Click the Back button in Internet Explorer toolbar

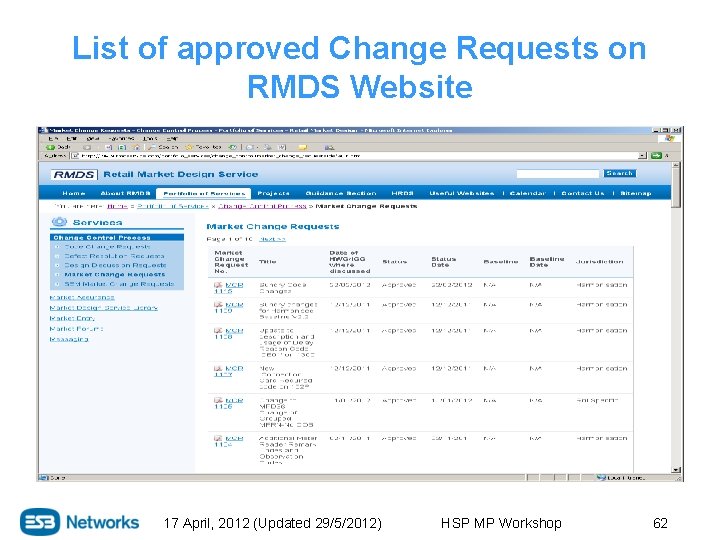point(58,147)
